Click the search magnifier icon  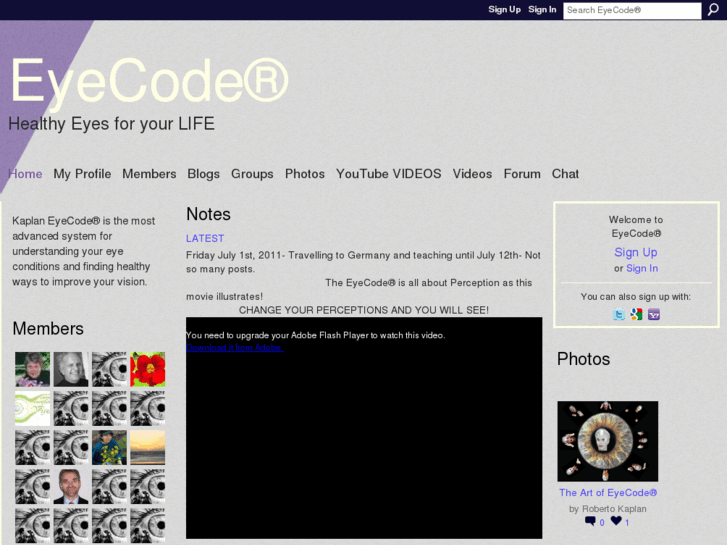click(713, 10)
